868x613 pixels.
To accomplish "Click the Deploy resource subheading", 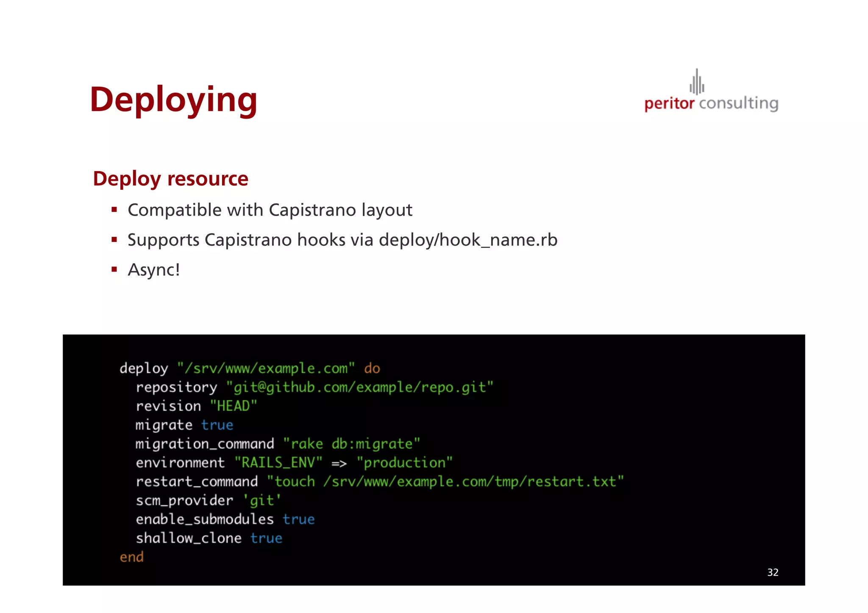I will (170, 179).
